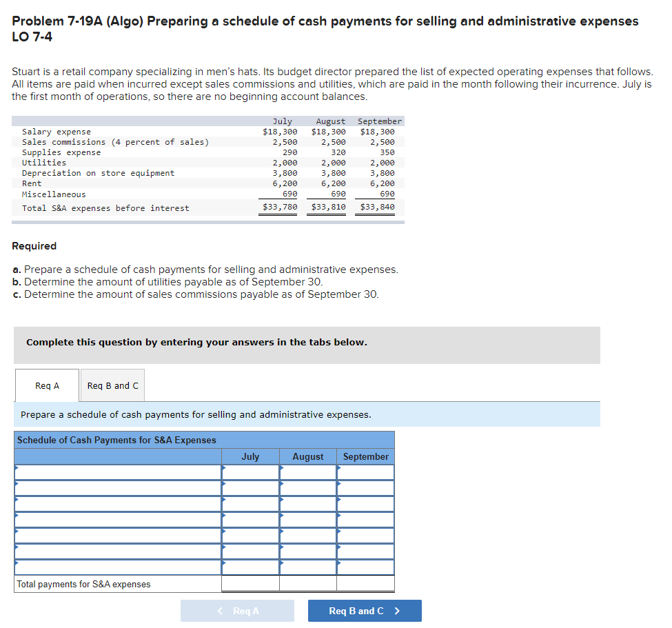Viewport: 672px width, 628px height.
Task: Select the third row August amount cell
Action: [307, 503]
